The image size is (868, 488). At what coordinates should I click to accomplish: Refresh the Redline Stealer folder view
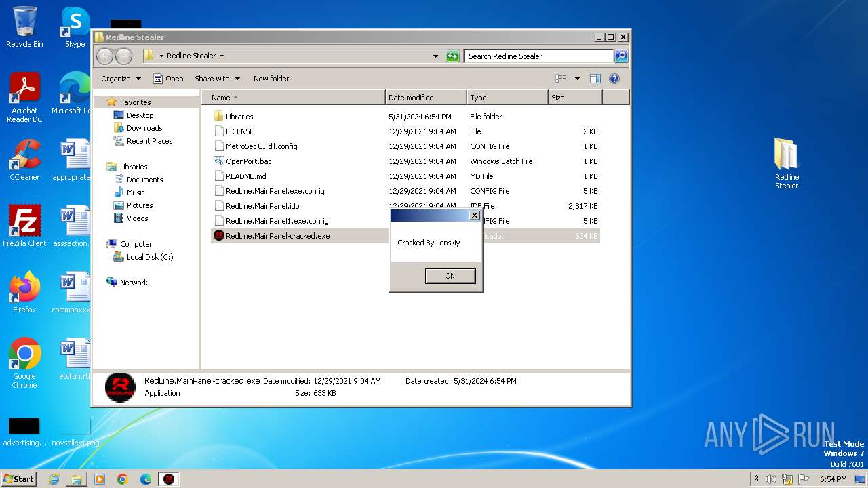coord(452,56)
